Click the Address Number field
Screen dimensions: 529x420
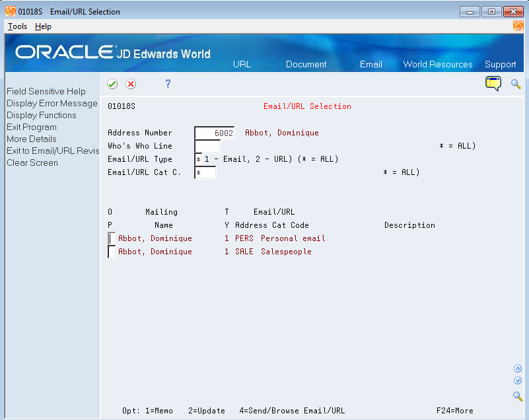click(x=214, y=133)
